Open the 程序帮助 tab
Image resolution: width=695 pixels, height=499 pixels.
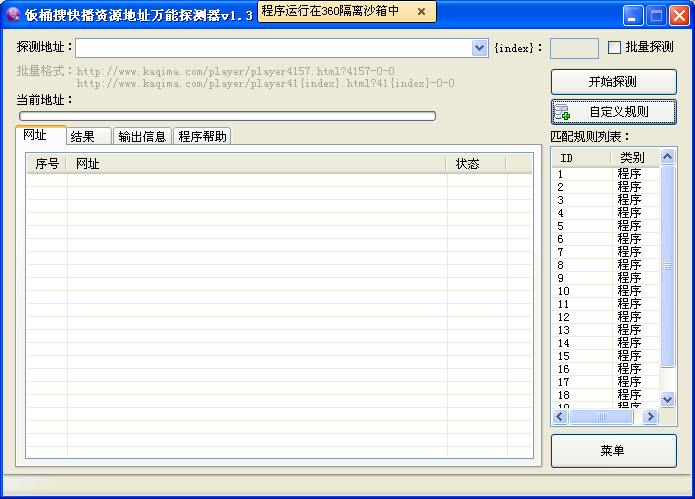(x=202, y=136)
